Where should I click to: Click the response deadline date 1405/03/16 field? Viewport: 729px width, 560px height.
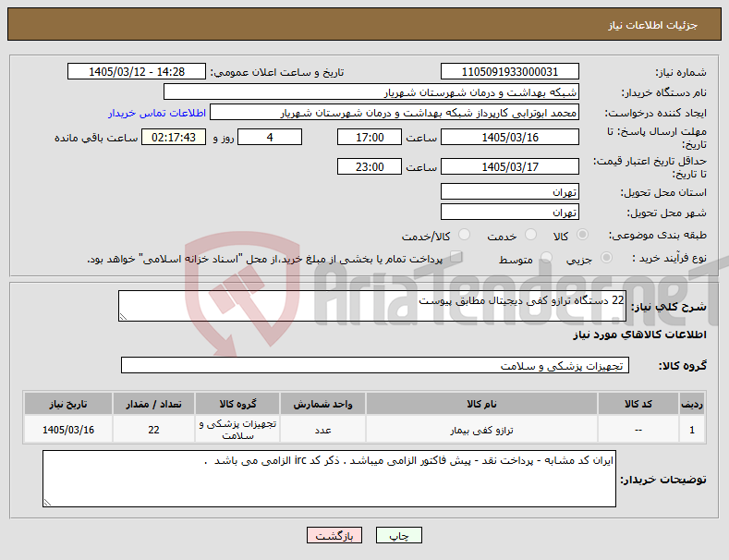tap(509, 137)
